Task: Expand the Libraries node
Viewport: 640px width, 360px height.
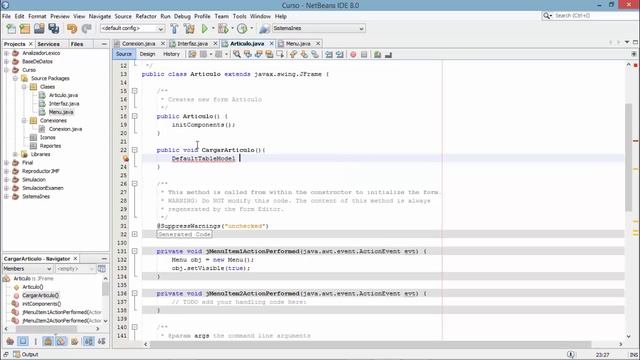Action: tap(15, 154)
